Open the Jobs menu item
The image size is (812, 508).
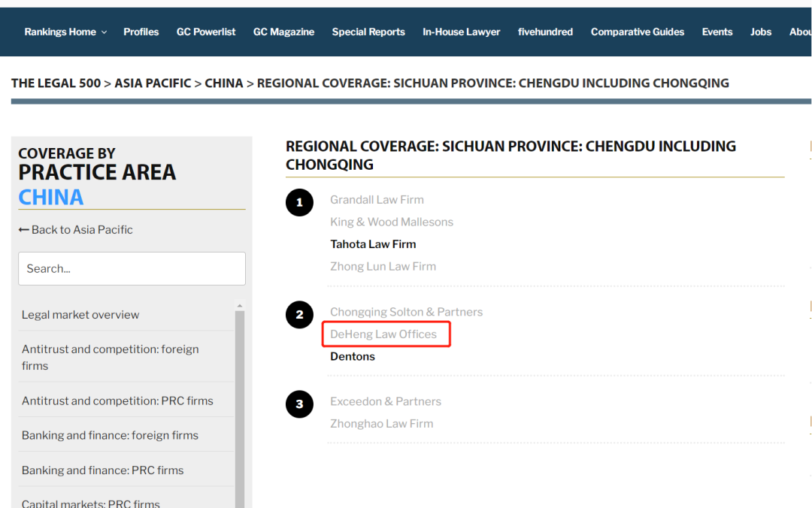pos(761,32)
